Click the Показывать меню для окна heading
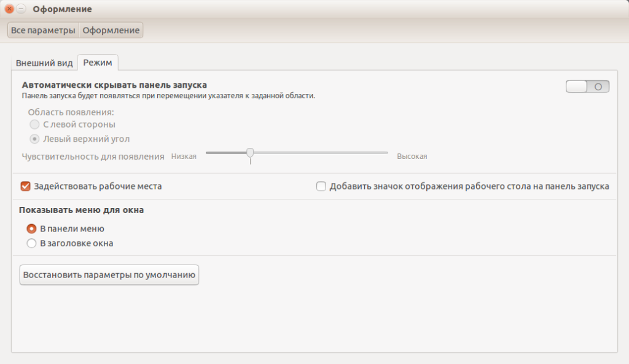 82,210
